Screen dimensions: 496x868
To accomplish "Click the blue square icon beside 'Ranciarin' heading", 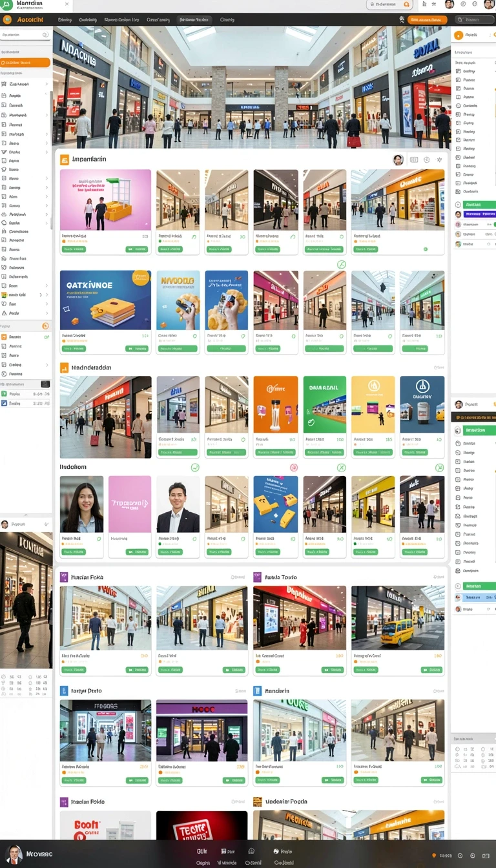I will pyautogui.click(x=258, y=690).
